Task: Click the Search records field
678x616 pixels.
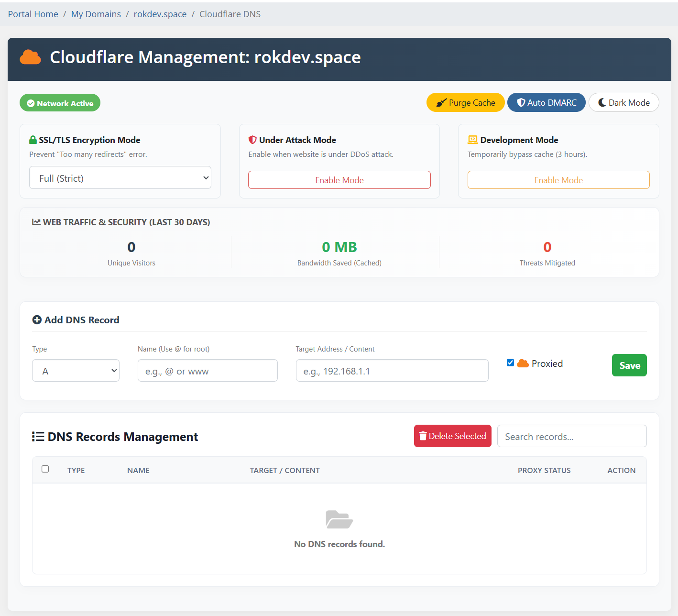Action: (x=572, y=436)
